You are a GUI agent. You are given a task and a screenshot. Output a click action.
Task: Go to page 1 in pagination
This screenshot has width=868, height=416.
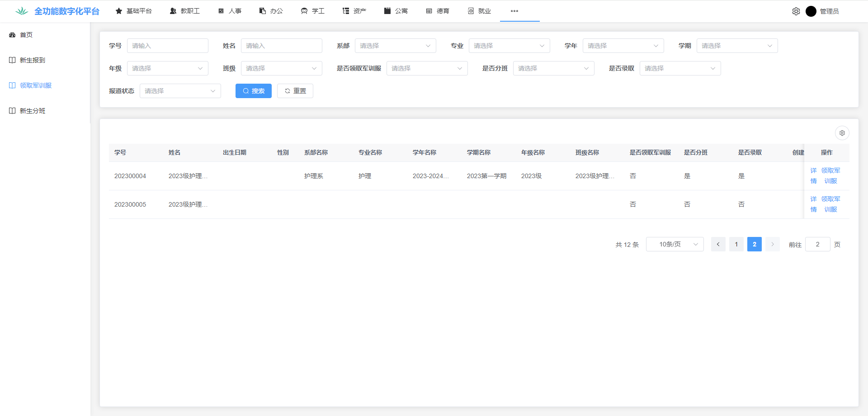[x=736, y=244]
